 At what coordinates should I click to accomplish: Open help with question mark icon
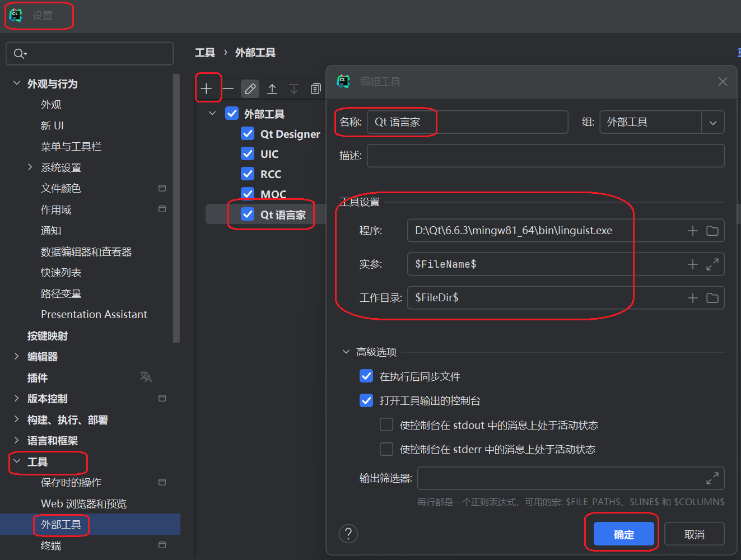(348, 534)
